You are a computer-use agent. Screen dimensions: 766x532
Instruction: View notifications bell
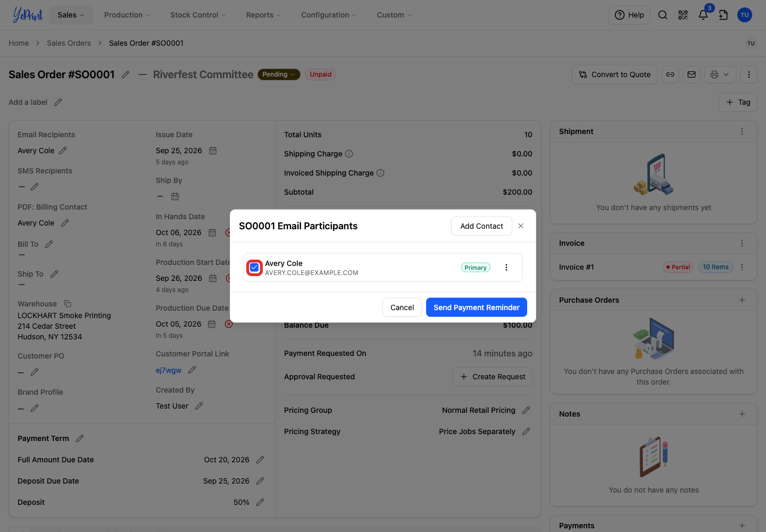coord(703,15)
